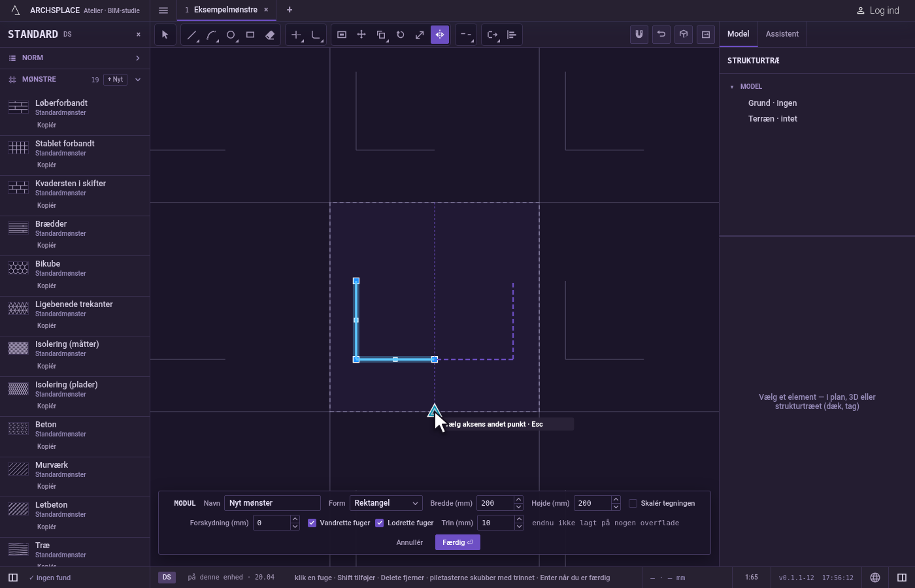Switch to the Assistent tab

click(782, 34)
